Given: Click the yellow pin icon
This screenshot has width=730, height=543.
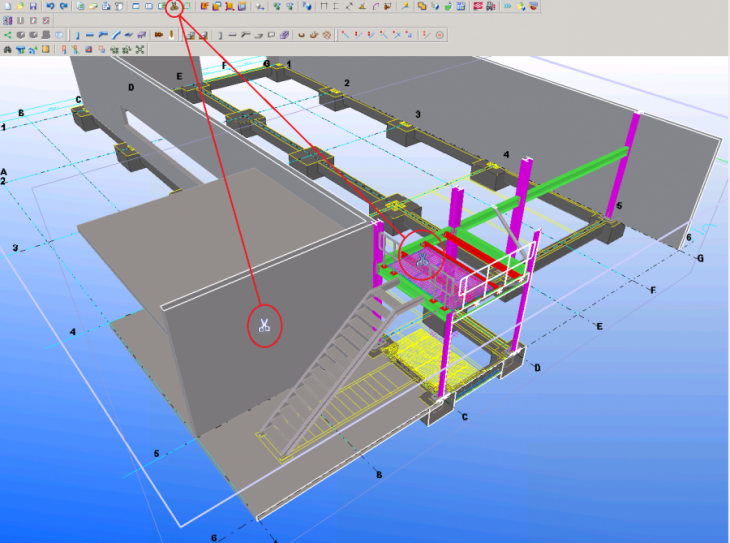Looking at the screenshot, I should (405, 6).
